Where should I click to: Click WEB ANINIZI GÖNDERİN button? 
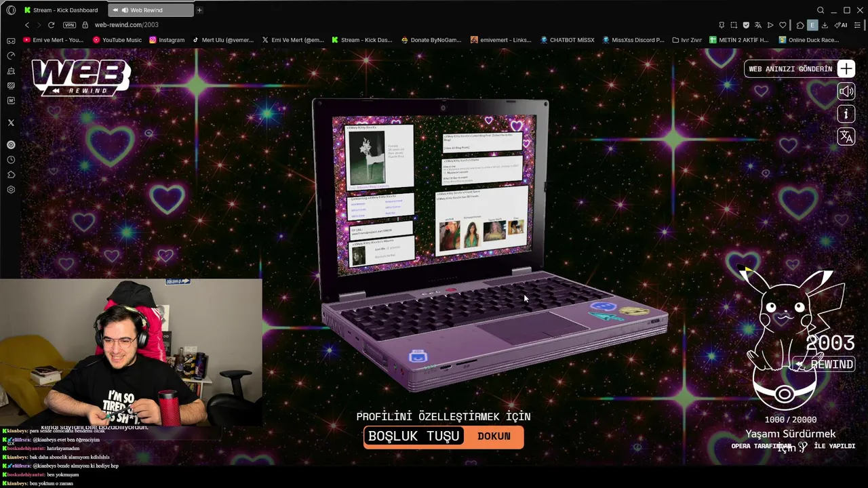click(791, 68)
